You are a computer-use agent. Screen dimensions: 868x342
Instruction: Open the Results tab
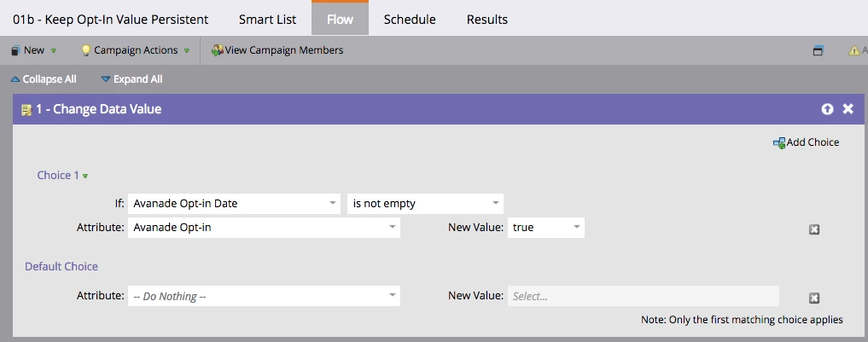(x=487, y=19)
